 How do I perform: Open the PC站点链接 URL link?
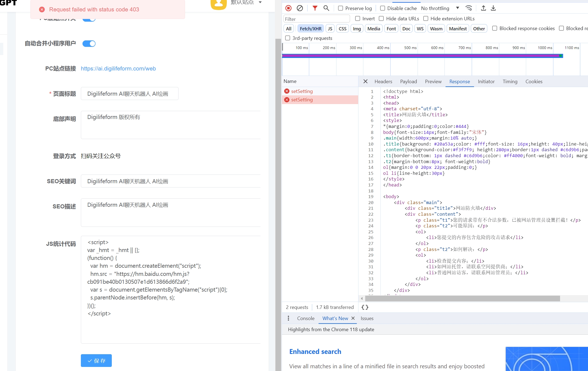point(118,68)
